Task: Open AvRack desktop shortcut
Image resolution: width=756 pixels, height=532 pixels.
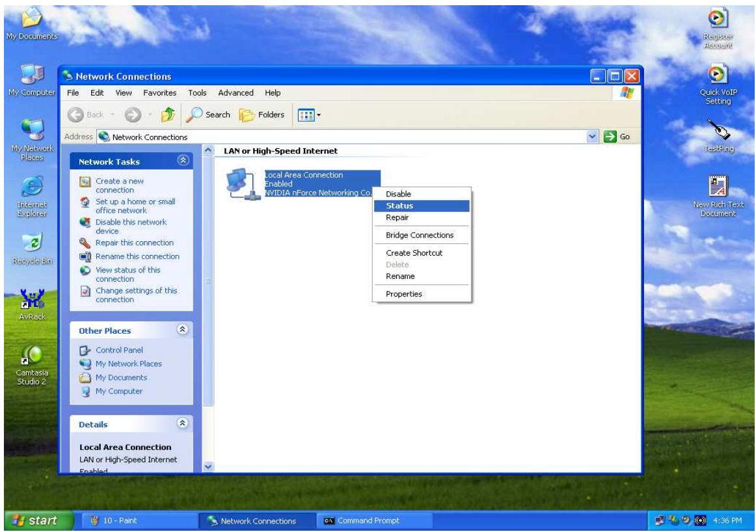Action: [x=32, y=304]
